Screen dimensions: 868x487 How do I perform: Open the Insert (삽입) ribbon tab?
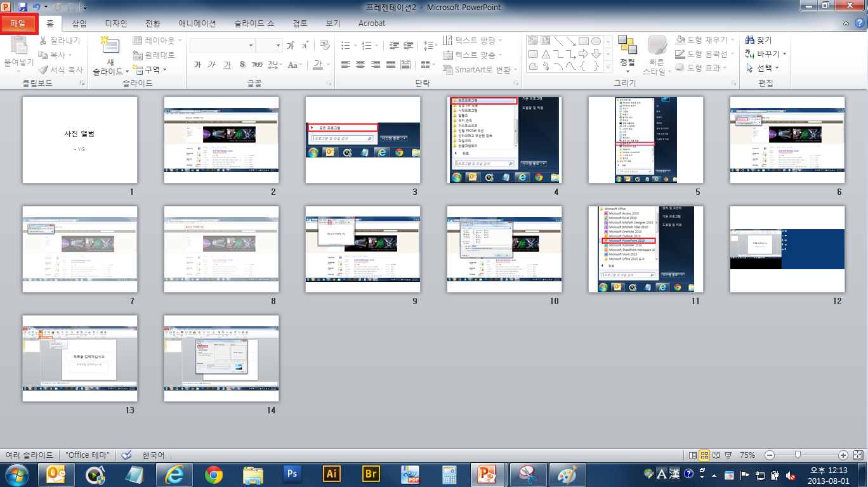pyautogui.click(x=79, y=23)
